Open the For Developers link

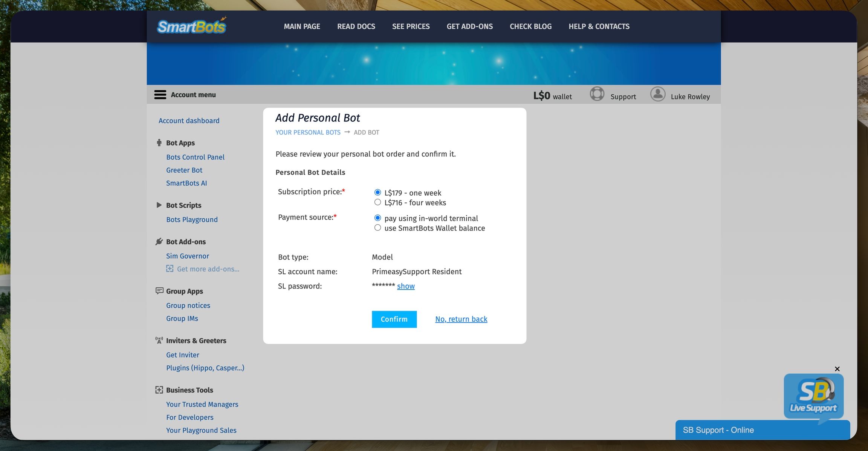tap(190, 417)
